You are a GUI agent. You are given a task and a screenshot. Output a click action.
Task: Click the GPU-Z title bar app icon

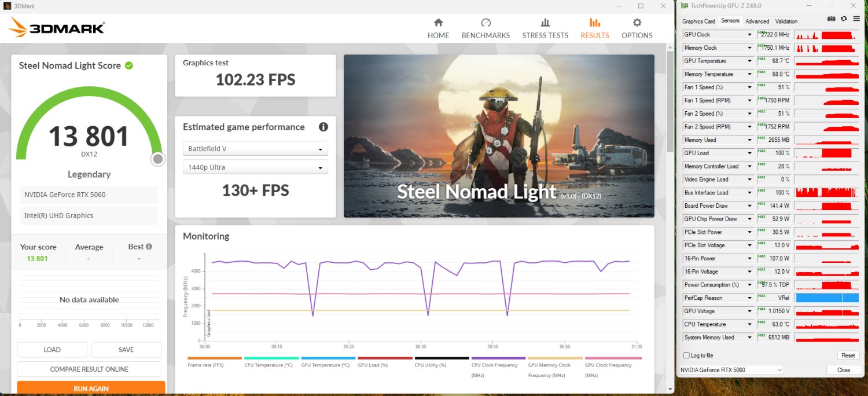click(x=685, y=6)
